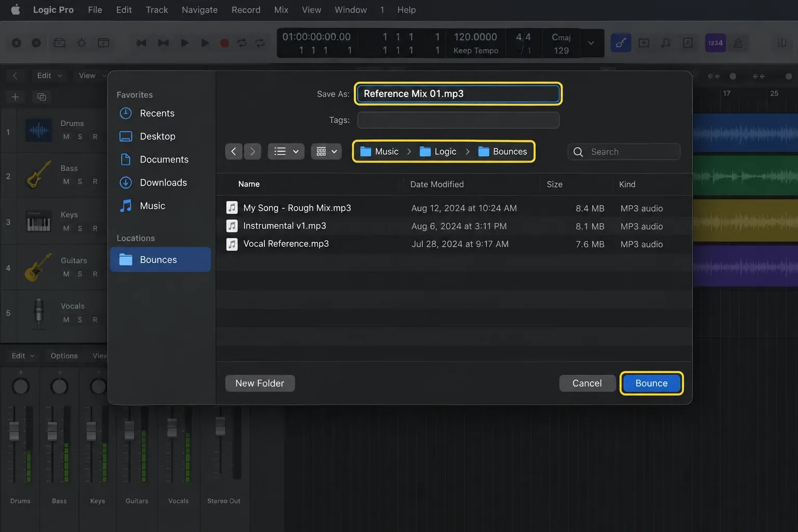Click the first Play button in transport
The height and width of the screenshot is (532, 798).
tap(184, 43)
